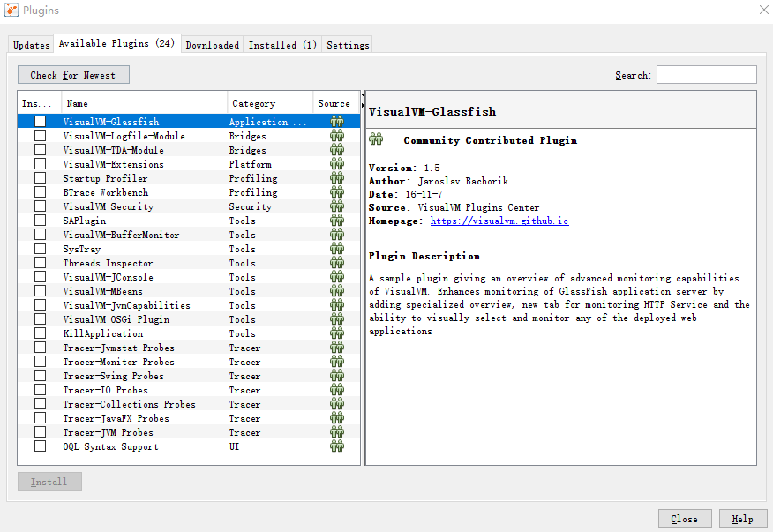The height and width of the screenshot is (532, 773).
Task: Click the source icon in the VisualVM-Security row
Action: tap(337, 206)
